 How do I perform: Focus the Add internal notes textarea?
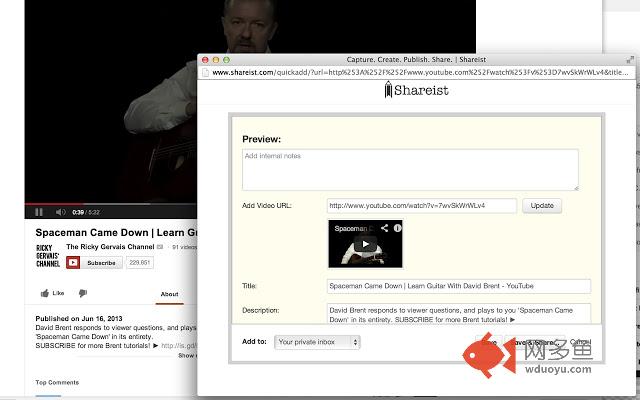click(410, 169)
